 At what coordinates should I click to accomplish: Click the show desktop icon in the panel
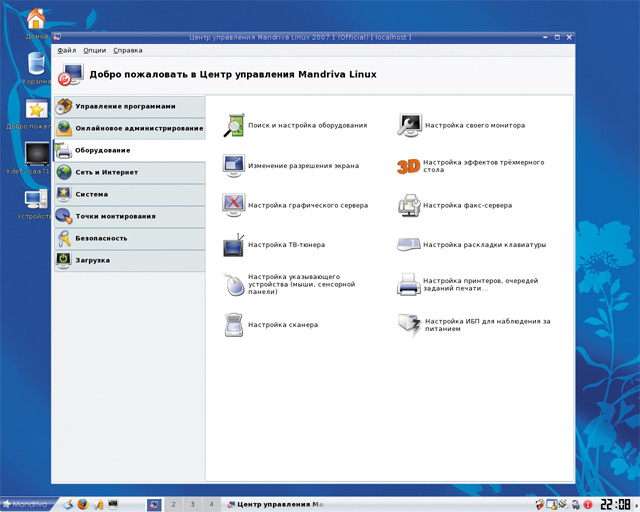coord(68,505)
